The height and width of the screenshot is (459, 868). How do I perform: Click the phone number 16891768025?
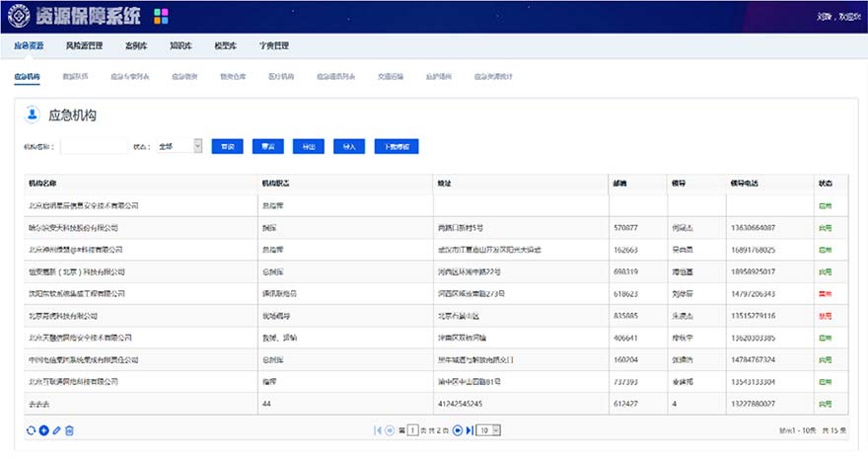[x=753, y=250]
